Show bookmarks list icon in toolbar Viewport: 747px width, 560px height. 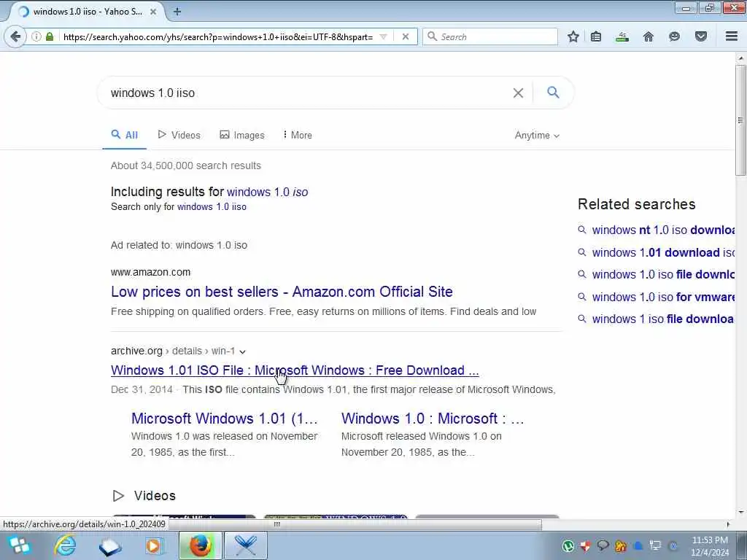click(x=596, y=36)
